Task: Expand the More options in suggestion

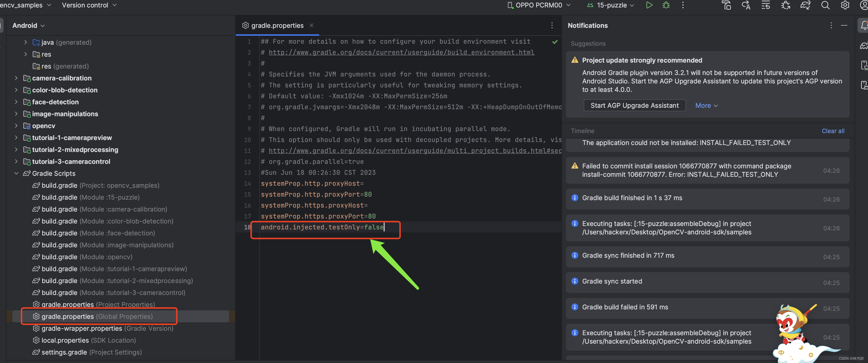Action: click(x=706, y=106)
